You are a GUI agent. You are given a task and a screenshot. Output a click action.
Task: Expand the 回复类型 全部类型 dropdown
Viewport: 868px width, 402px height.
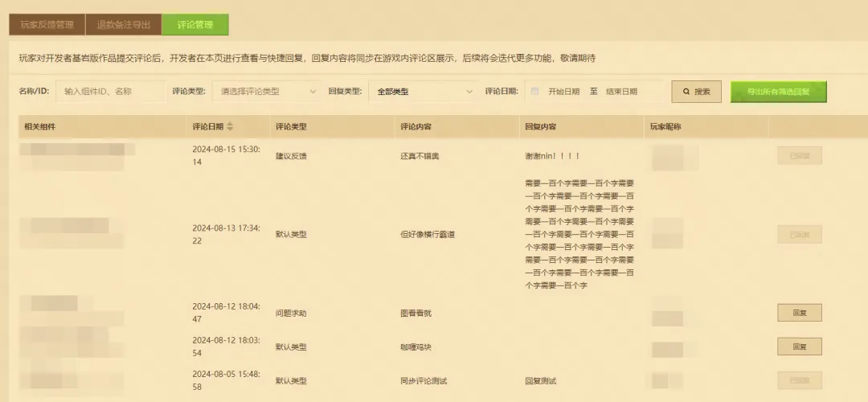[424, 92]
